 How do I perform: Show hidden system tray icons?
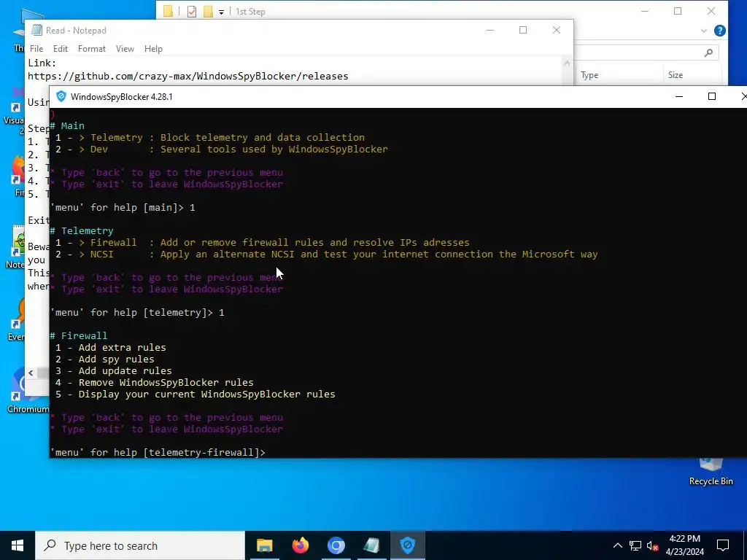coord(617,545)
